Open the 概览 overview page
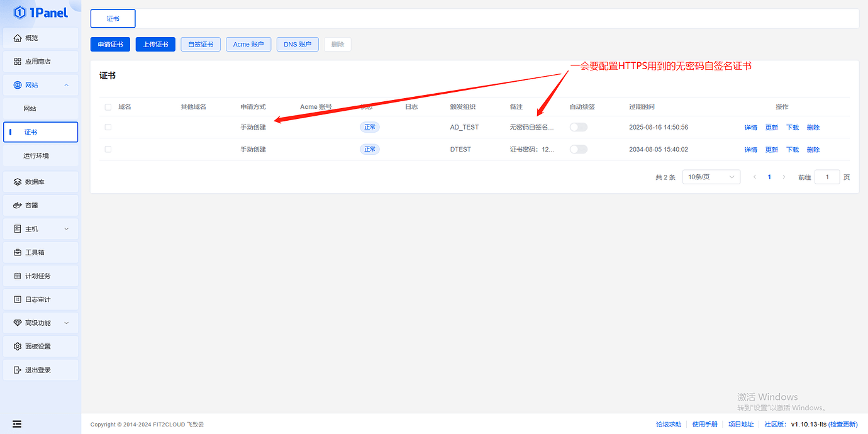868x434 pixels. coord(40,38)
